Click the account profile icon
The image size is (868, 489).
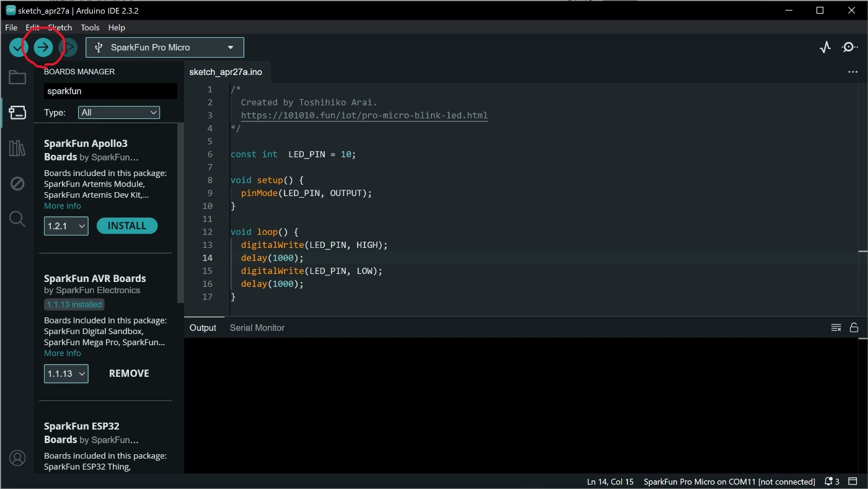pos(17,458)
